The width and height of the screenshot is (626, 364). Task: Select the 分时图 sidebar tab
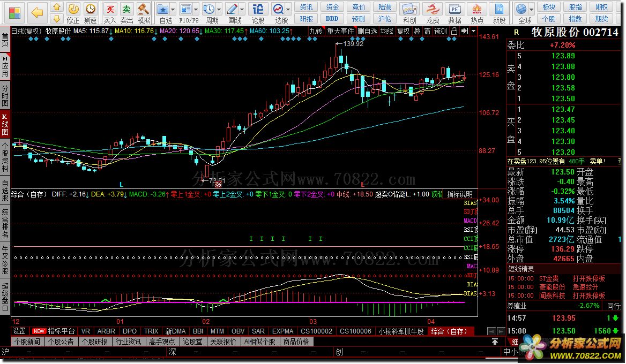point(5,95)
